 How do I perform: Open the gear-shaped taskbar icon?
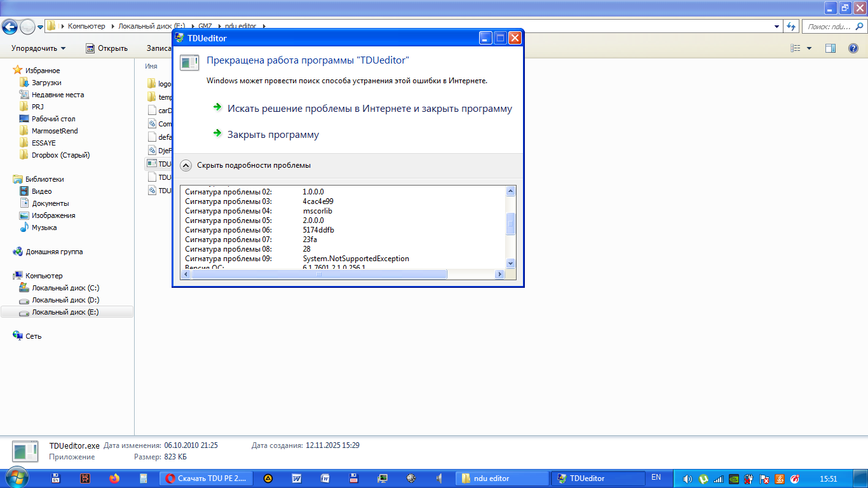(411, 478)
